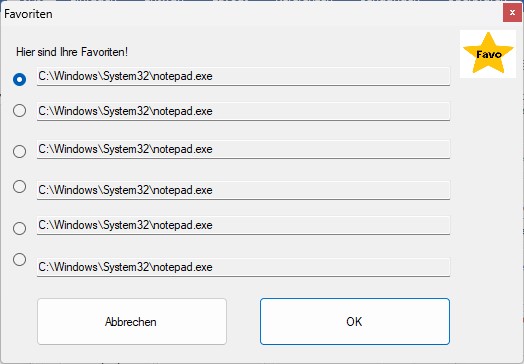Close the Favoriten dialog with the red X
This screenshot has height=364, width=524.
[512, 13]
